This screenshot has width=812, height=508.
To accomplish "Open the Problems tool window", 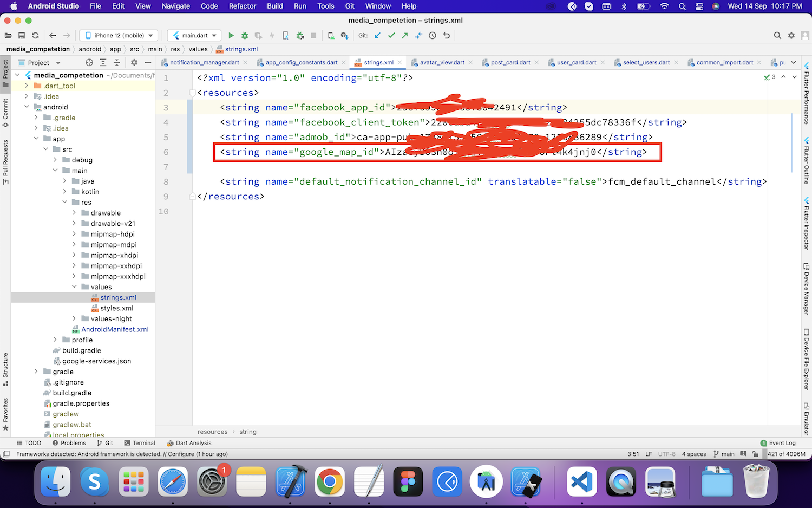I will click(69, 443).
